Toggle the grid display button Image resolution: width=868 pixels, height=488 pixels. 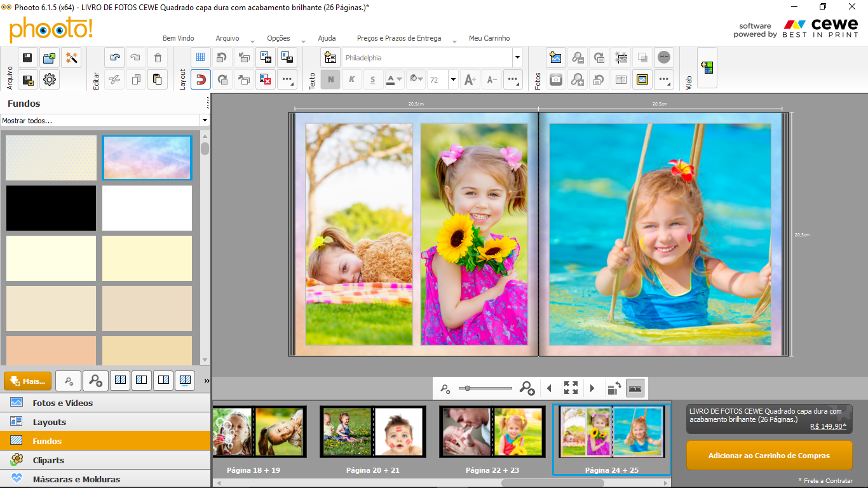pyautogui.click(x=200, y=58)
